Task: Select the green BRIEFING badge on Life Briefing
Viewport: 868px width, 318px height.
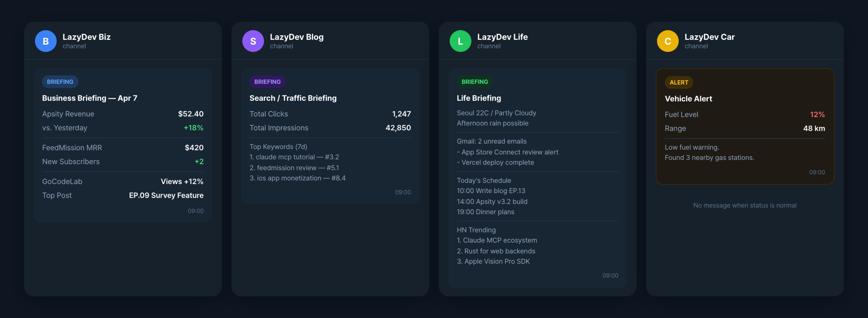Action: coord(475,81)
